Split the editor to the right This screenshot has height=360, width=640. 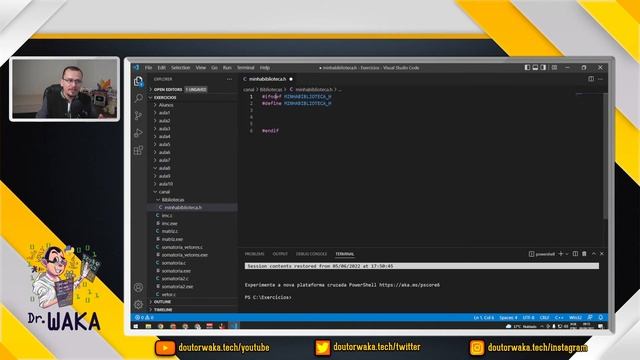click(x=591, y=79)
